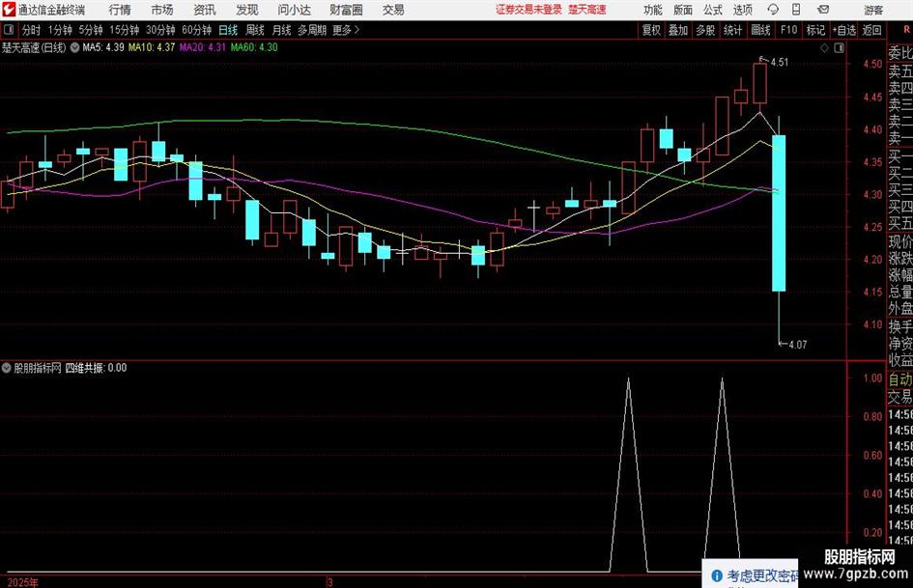Click the MA60: 4.30 indicator value
The height and width of the screenshot is (588, 913).
(x=254, y=47)
